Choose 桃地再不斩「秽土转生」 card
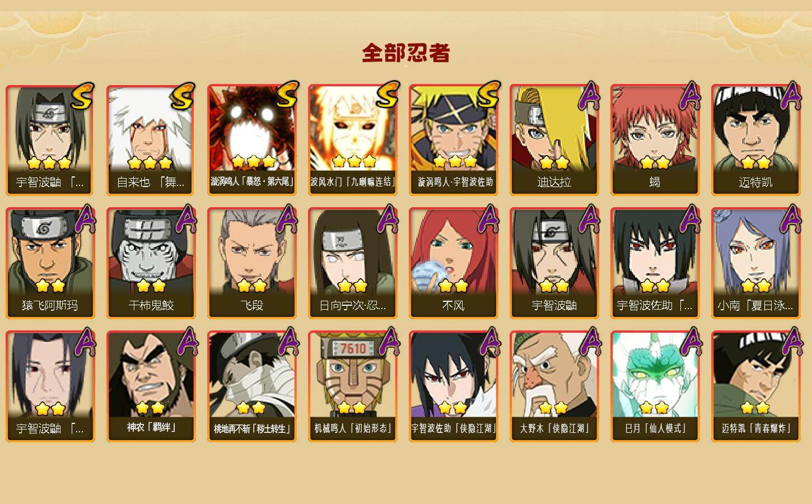This screenshot has height=504, width=812. pos(251,386)
